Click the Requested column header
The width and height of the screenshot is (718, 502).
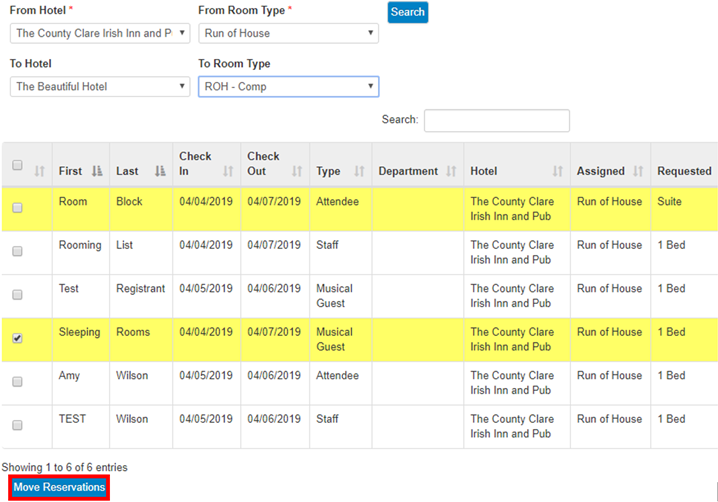(x=684, y=172)
